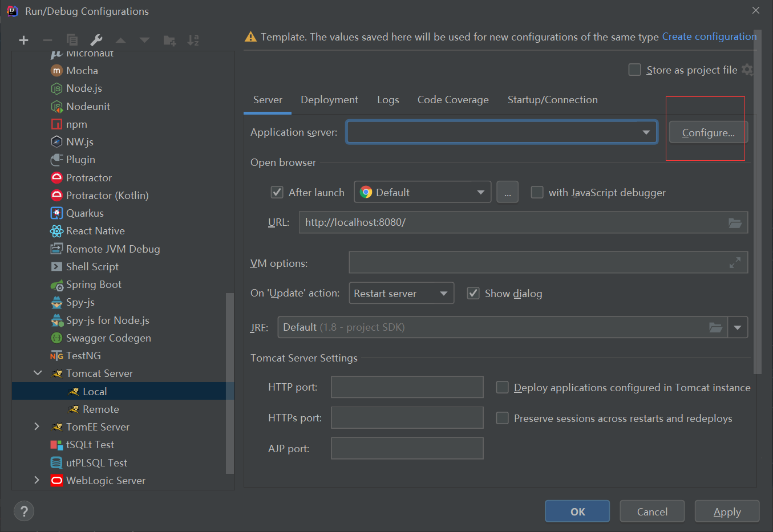Enable Preserve sessions across restarts and redeploys
This screenshot has height=532, width=773.
pyautogui.click(x=502, y=418)
